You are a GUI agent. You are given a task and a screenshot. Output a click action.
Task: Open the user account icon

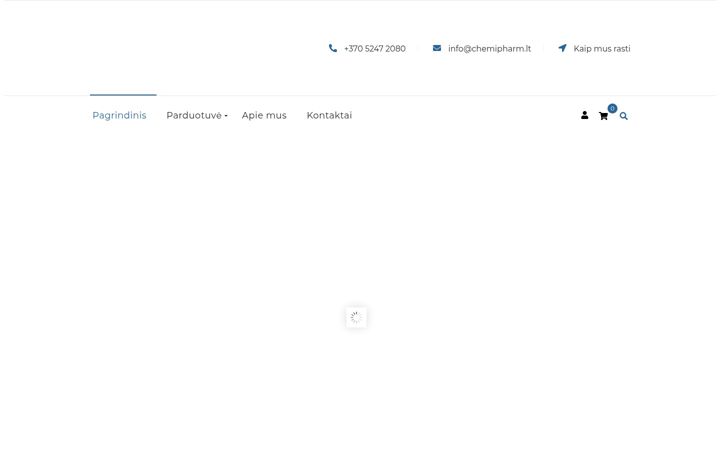tap(584, 115)
